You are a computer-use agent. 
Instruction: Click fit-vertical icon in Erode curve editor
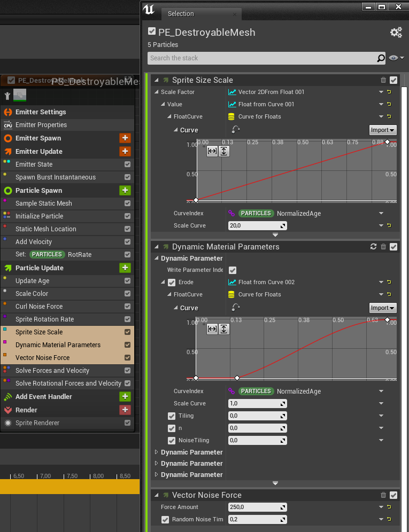[224, 329]
